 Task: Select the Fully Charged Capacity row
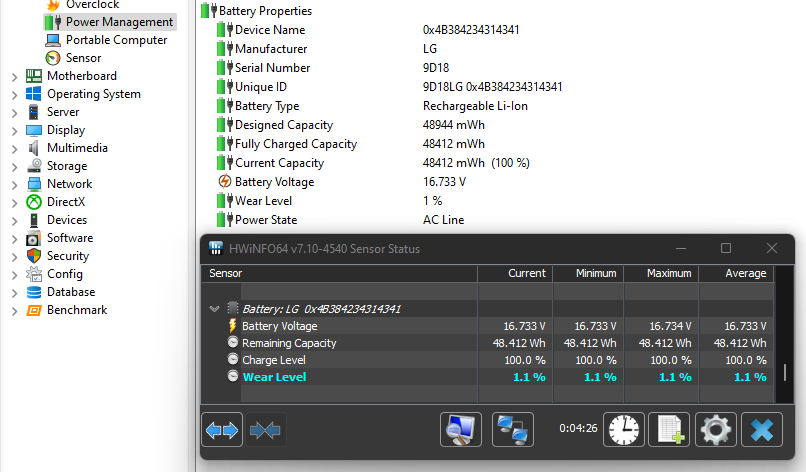pos(350,144)
